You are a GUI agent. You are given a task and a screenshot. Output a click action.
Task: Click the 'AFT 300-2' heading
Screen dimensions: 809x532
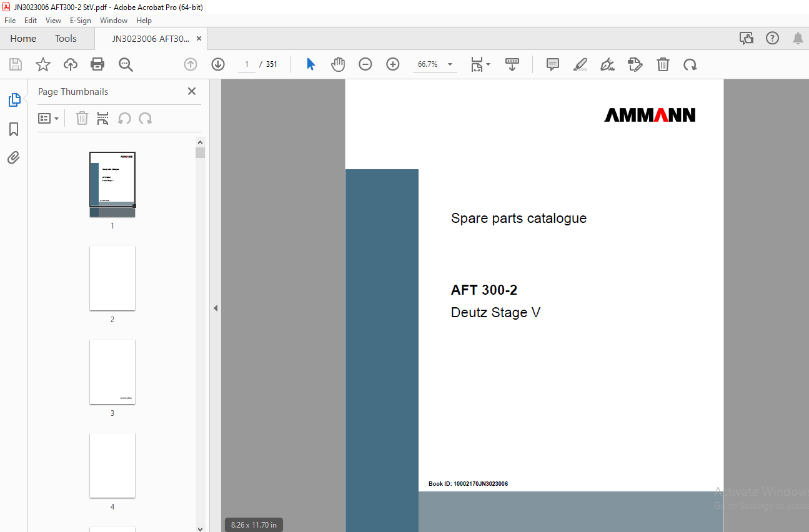coord(484,290)
